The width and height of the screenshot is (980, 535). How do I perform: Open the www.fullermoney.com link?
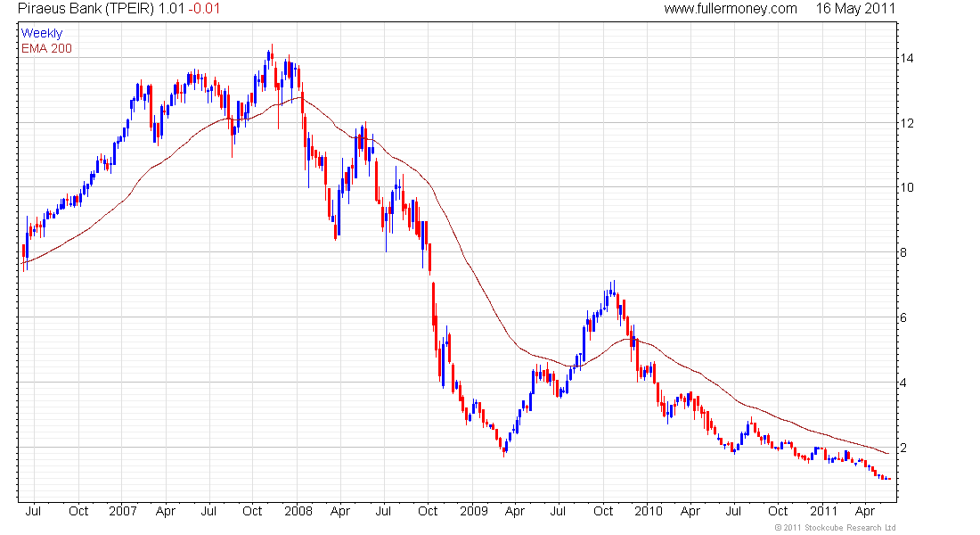(731, 9)
